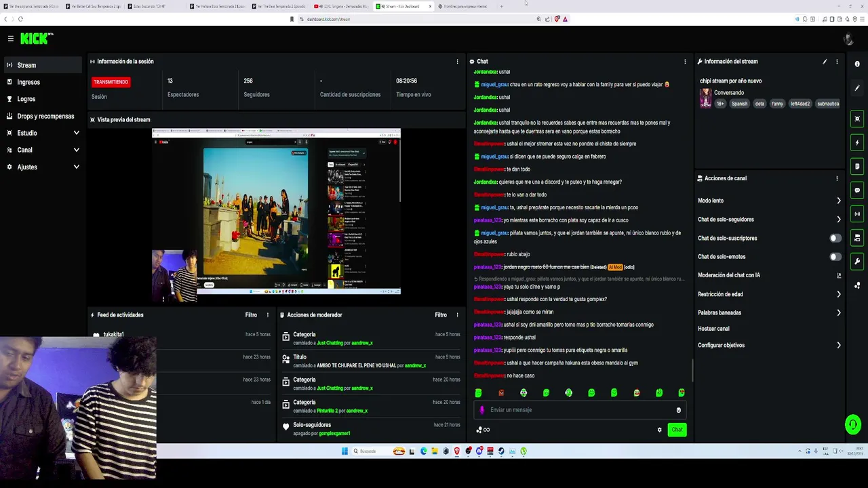
Task: Click the Conversando category thumbnail
Action: (705, 98)
